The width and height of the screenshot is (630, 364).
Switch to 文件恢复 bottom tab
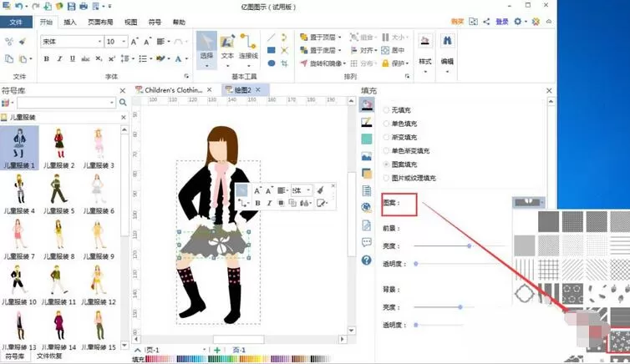[49, 356]
